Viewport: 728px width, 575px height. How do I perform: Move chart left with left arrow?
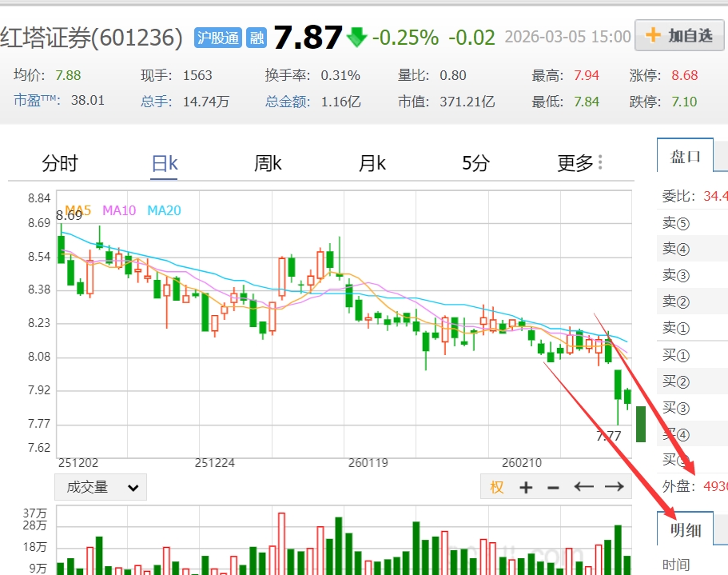[x=583, y=487]
